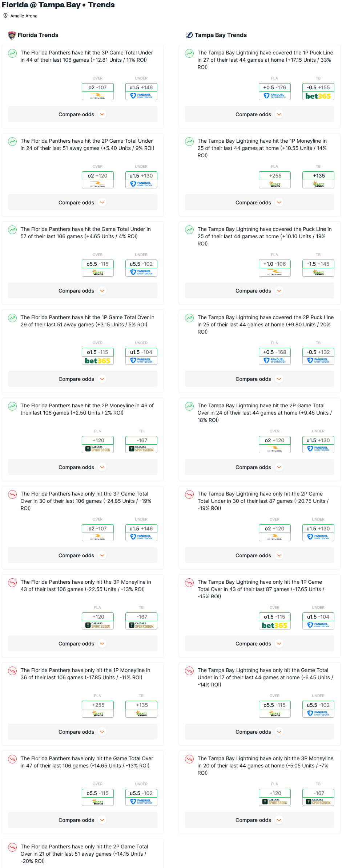Pick the u5.5 -102 under in Florida Game Total Under card

pos(141,264)
